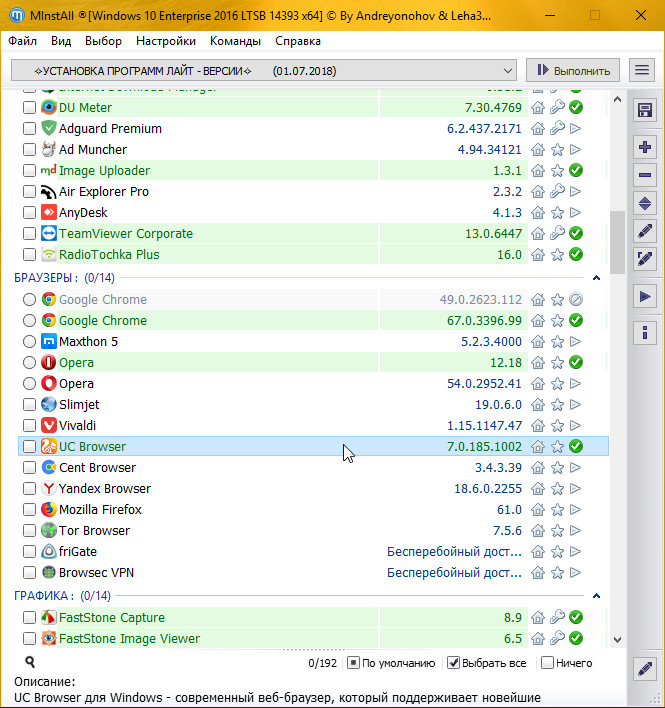Check the Mozilla Firefox checkbox
This screenshot has height=708, width=665.
coord(29,509)
